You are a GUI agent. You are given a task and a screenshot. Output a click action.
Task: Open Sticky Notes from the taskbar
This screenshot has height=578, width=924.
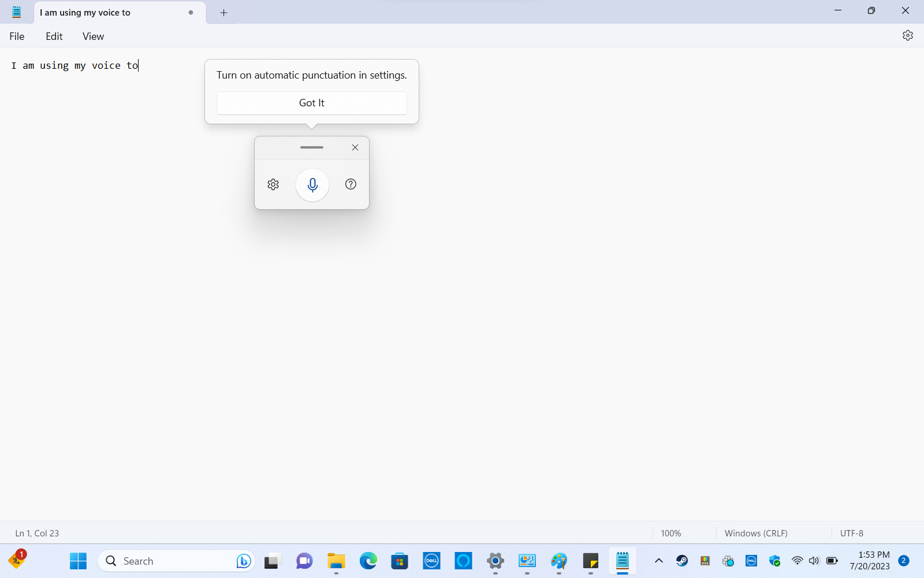click(x=590, y=561)
